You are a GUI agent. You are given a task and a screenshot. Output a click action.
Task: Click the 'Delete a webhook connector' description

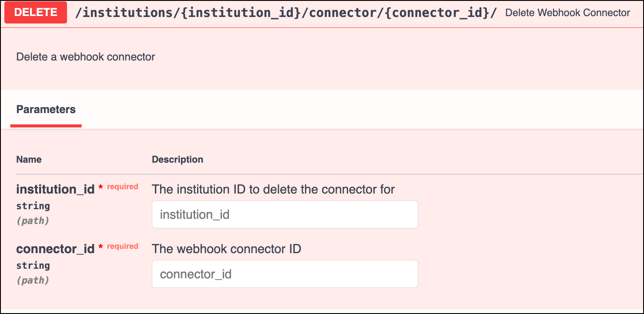coord(85,57)
